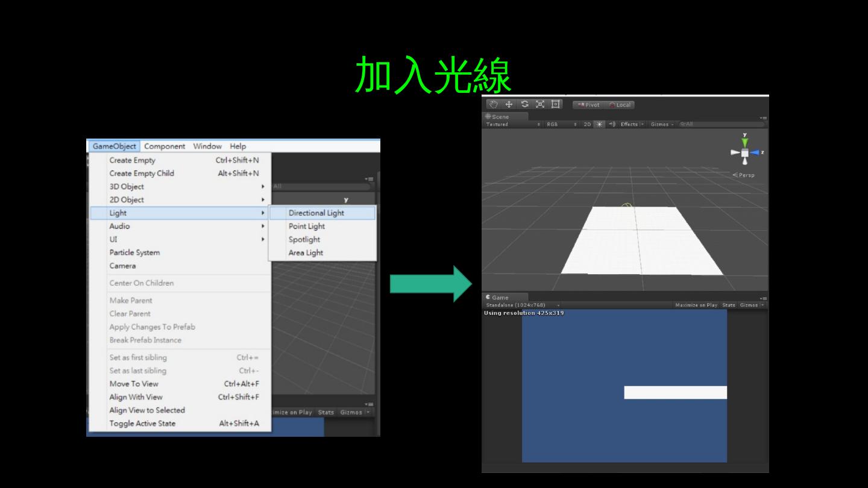This screenshot has height=488, width=868.
Task: Choose Camera menu item
Action: tap(180, 266)
